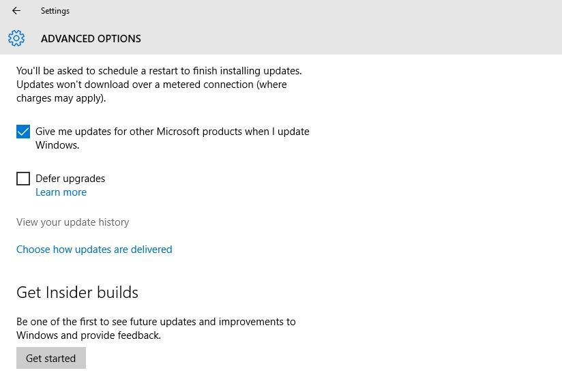Uncheck the Microsoft products updates checkbox
The height and width of the screenshot is (392, 562).
23,132
